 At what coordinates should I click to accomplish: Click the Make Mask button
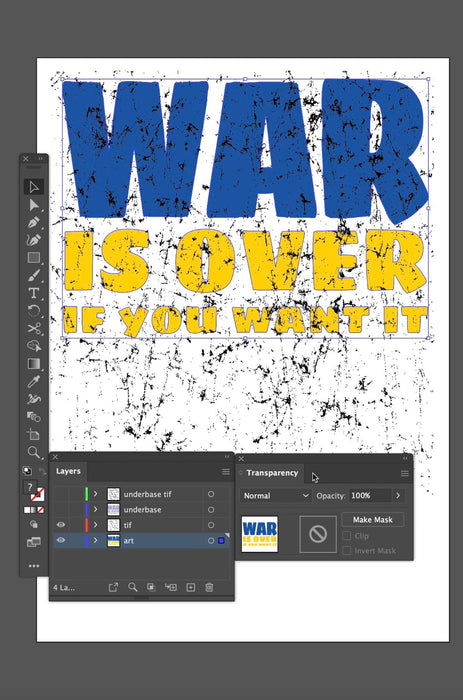(x=372, y=520)
